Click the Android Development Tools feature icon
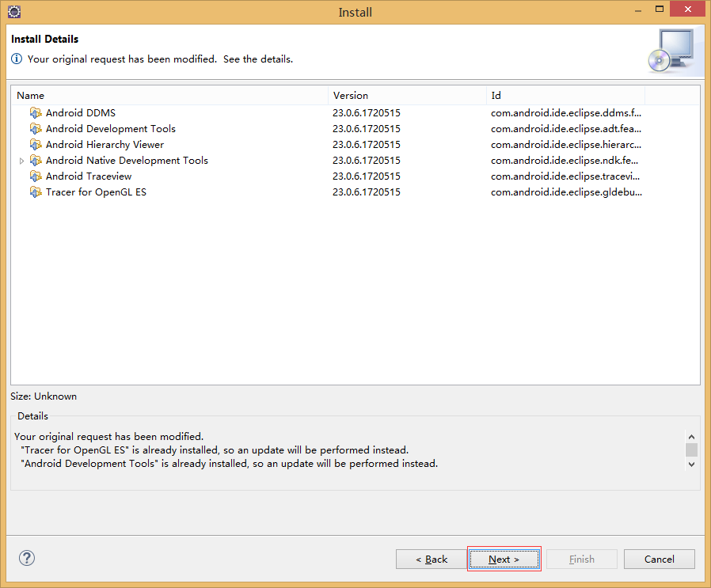 [36, 128]
